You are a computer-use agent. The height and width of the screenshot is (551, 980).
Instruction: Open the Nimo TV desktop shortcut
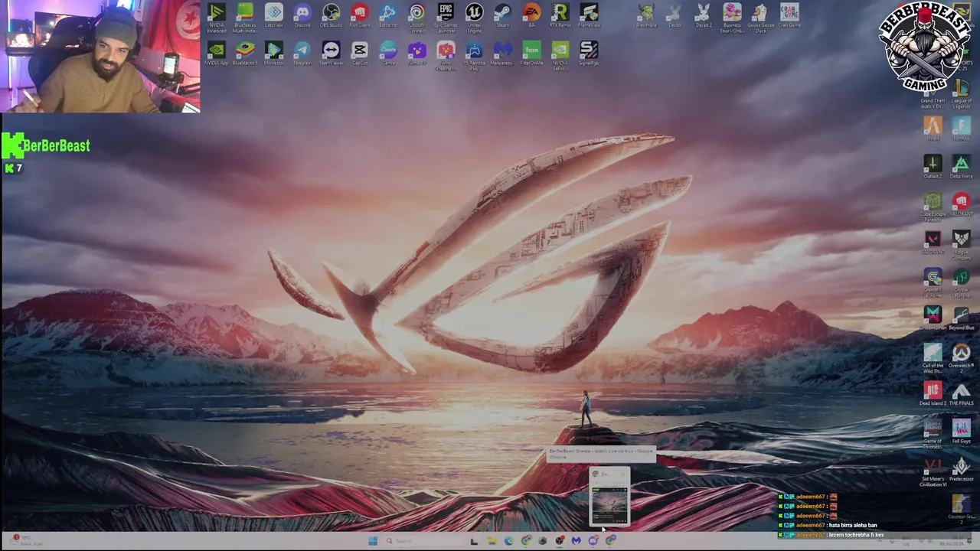click(x=416, y=54)
